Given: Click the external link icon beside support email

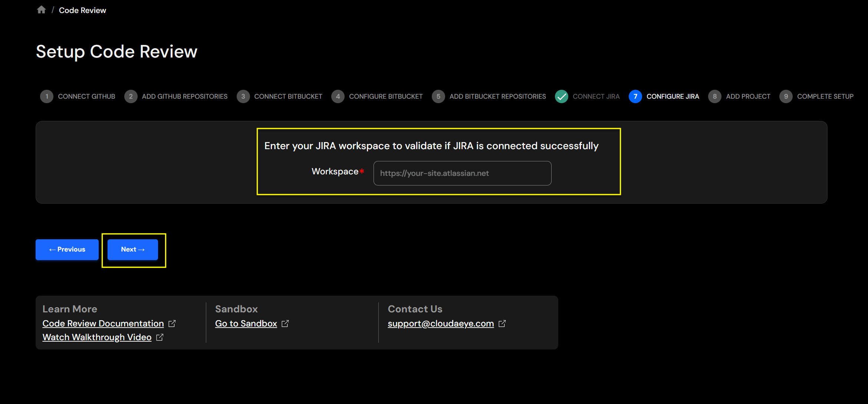Looking at the screenshot, I should click(x=502, y=323).
